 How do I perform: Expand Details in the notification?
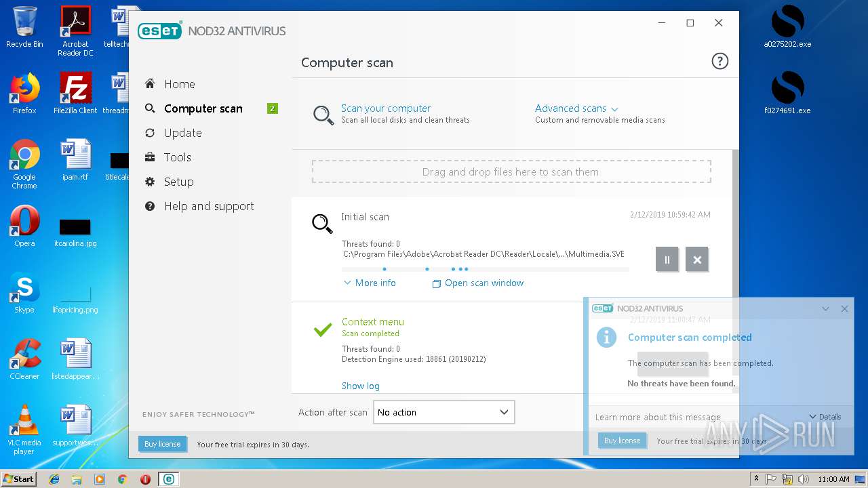pos(825,417)
